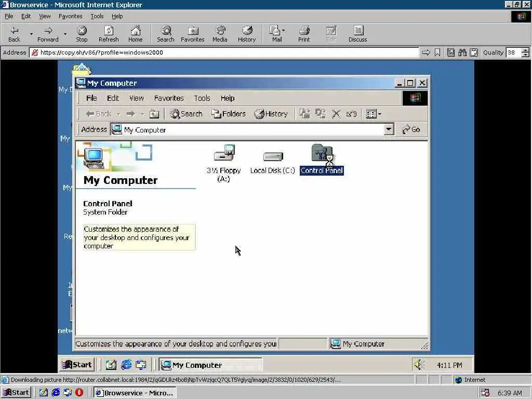Click the bookmark ribbon icon near Quality
Image resolution: width=532 pixels, height=399 pixels.
coord(437,52)
